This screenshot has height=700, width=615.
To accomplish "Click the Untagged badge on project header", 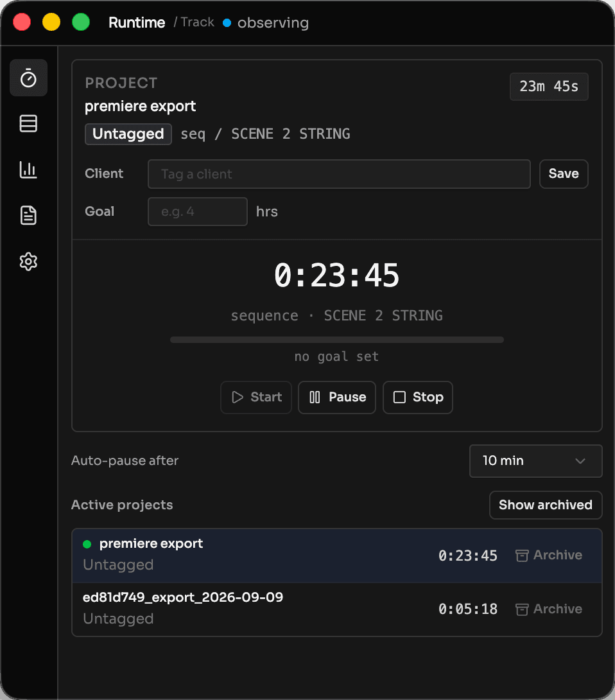I will 128,134.
